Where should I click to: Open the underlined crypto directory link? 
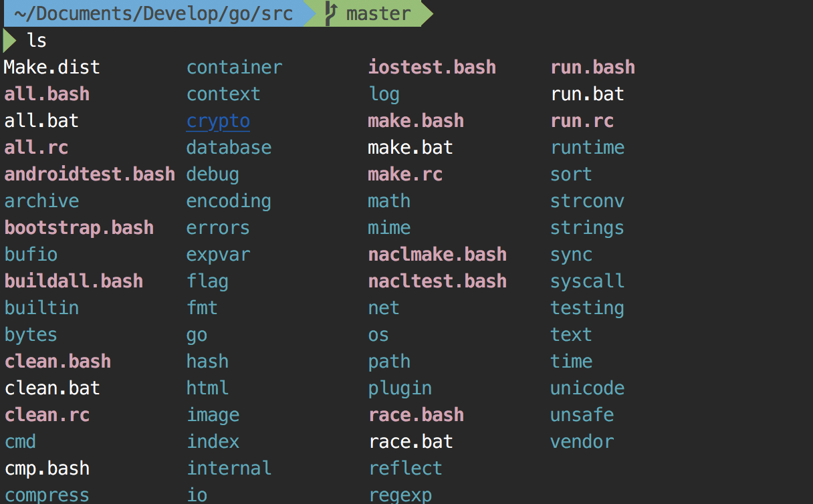click(218, 121)
